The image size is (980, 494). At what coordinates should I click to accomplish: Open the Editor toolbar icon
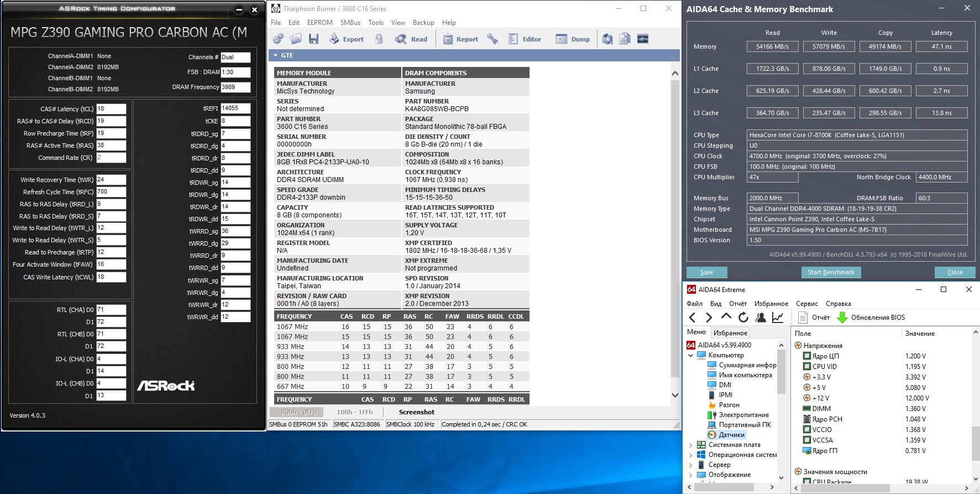coord(513,39)
